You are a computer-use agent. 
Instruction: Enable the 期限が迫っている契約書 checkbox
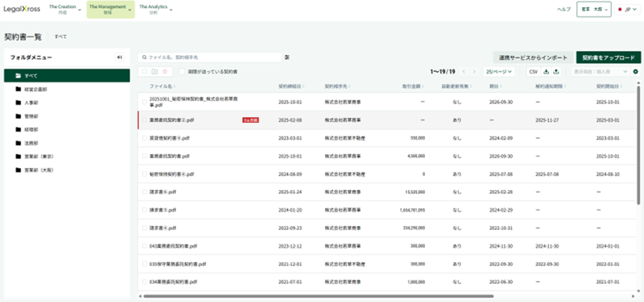182,72
